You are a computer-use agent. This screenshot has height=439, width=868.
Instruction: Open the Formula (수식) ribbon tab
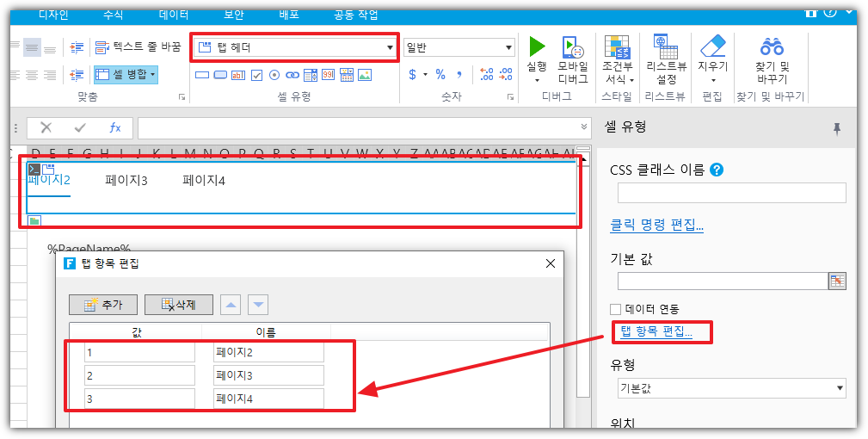[x=113, y=15]
